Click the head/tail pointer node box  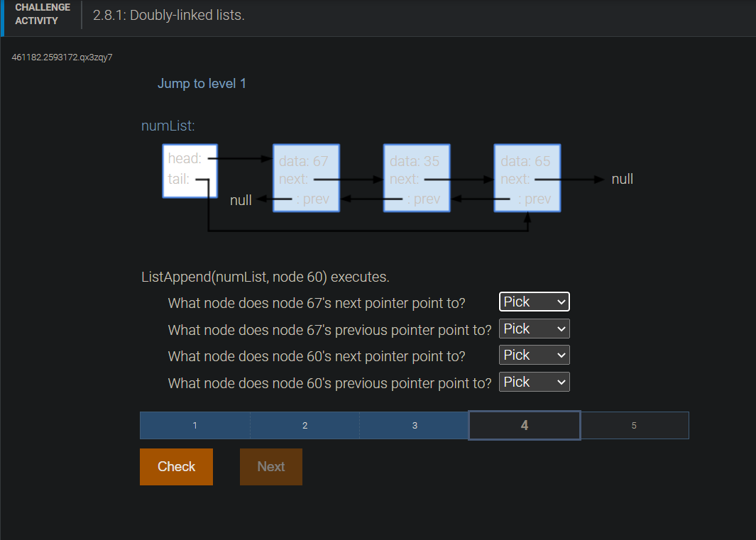pos(190,171)
